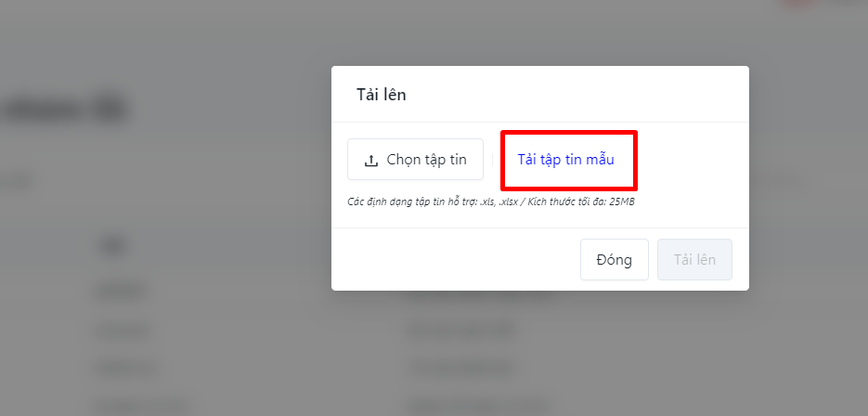Viewport: 868px width, 416px height.
Task: Click the Kích thước tối đa: 25MB text
Action: [581, 201]
